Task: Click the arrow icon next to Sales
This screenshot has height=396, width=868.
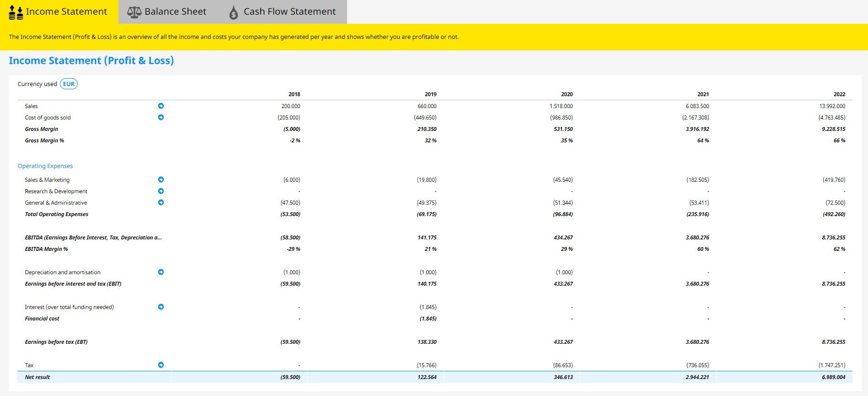Action: coord(161,106)
